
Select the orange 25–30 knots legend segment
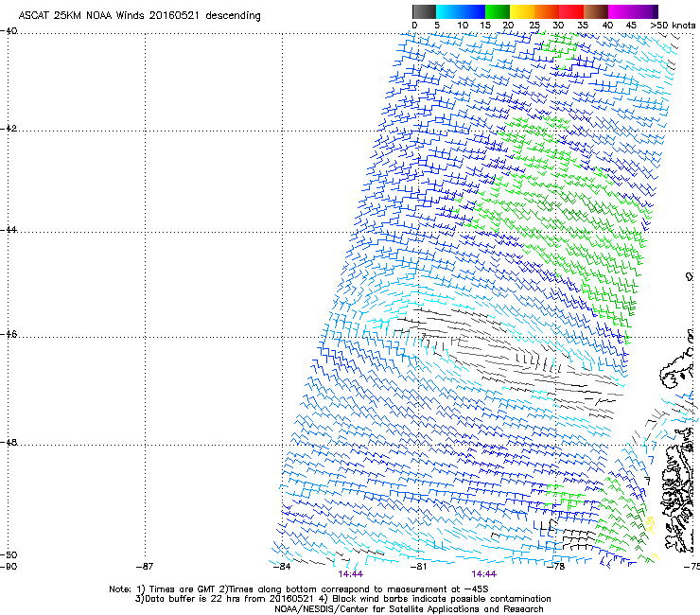547,11
